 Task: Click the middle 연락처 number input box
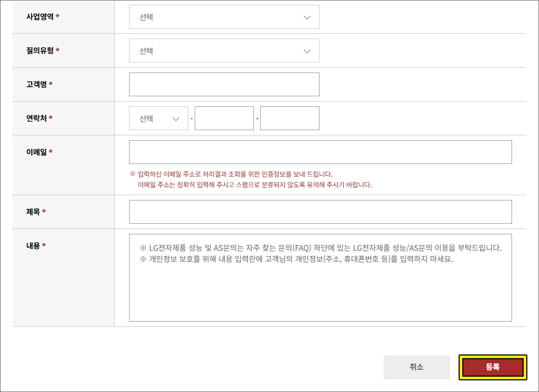click(x=224, y=118)
